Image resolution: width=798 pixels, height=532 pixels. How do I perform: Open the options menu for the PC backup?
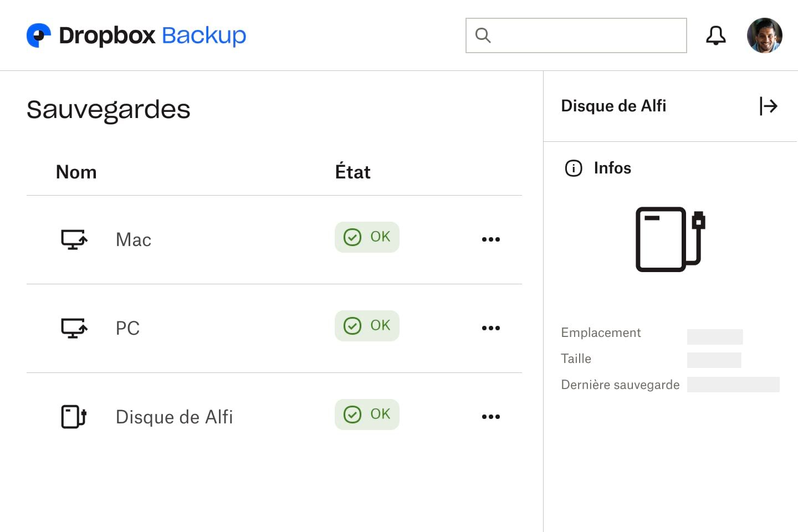click(x=491, y=328)
